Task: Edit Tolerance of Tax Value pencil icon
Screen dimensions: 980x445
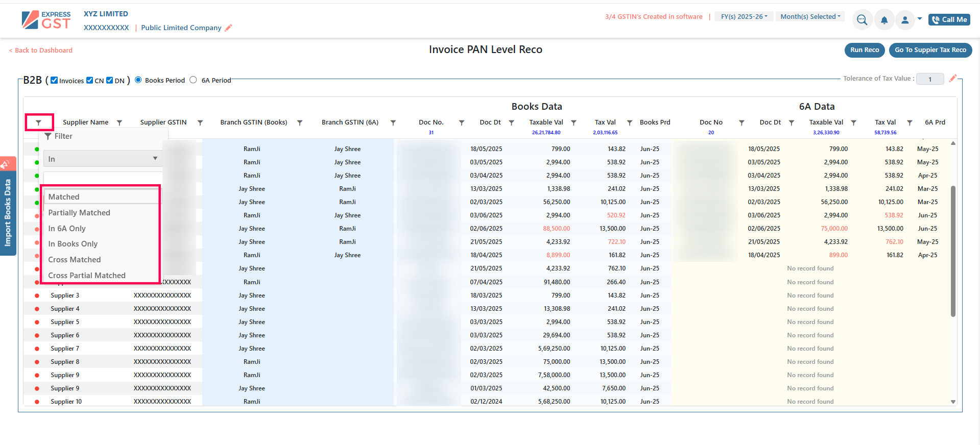Action: (x=952, y=79)
